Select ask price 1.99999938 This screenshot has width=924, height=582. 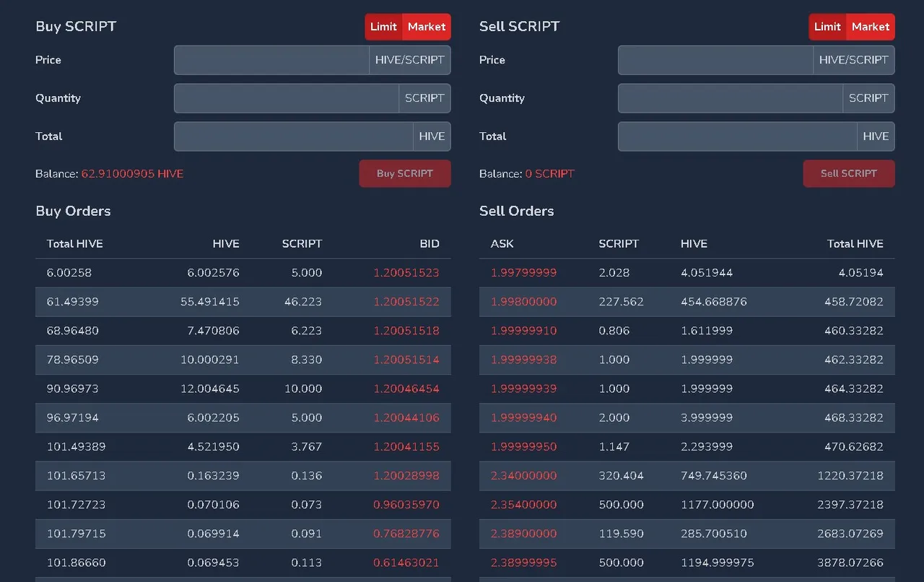point(524,360)
